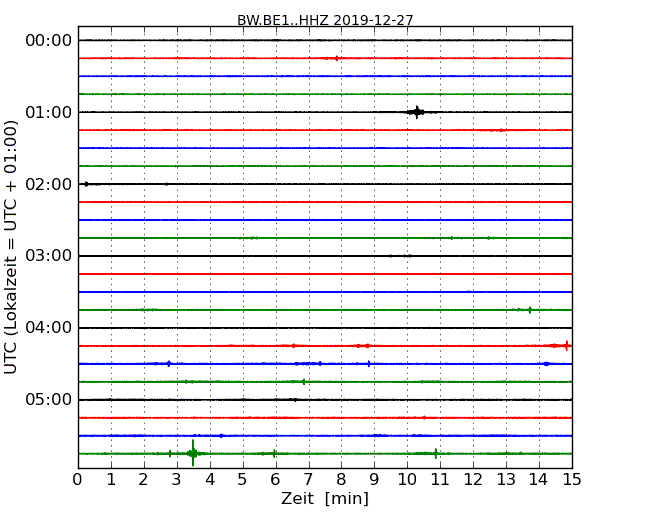Click the green spike near minute 11 on the bottom trace
Viewport: 650px width, 520px height.
(436, 453)
